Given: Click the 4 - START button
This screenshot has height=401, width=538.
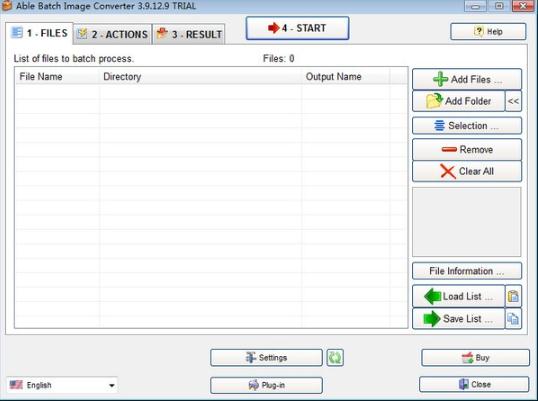Looking at the screenshot, I should [297, 28].
